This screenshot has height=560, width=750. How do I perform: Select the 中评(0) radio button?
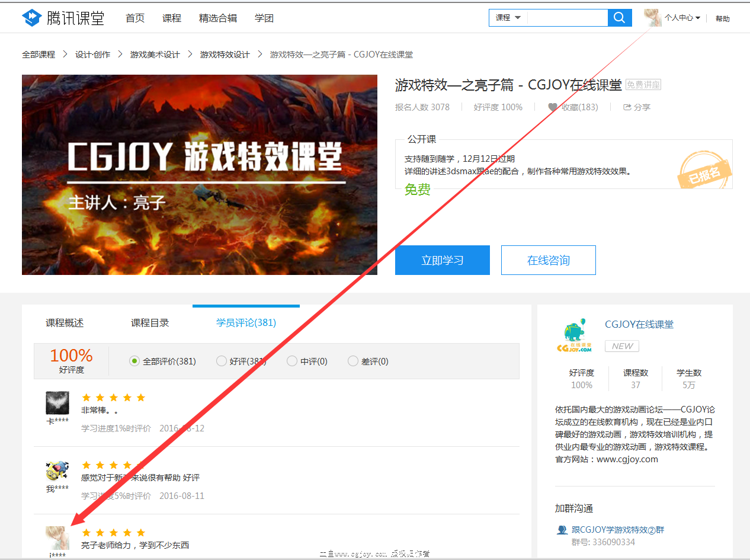[x=292, y=361]
